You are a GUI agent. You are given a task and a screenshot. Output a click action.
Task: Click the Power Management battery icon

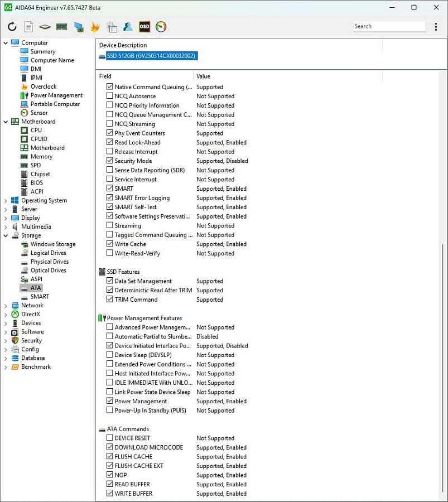[25, 95]
